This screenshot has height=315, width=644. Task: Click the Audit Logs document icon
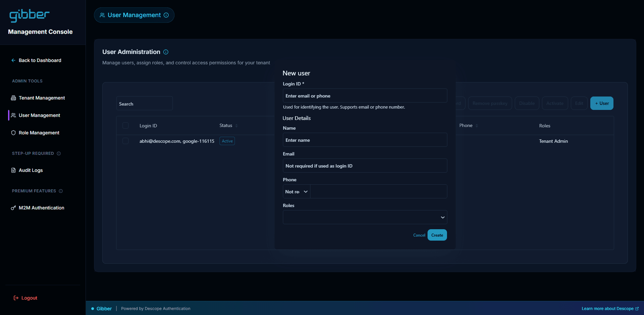click(x=13, y=170)
